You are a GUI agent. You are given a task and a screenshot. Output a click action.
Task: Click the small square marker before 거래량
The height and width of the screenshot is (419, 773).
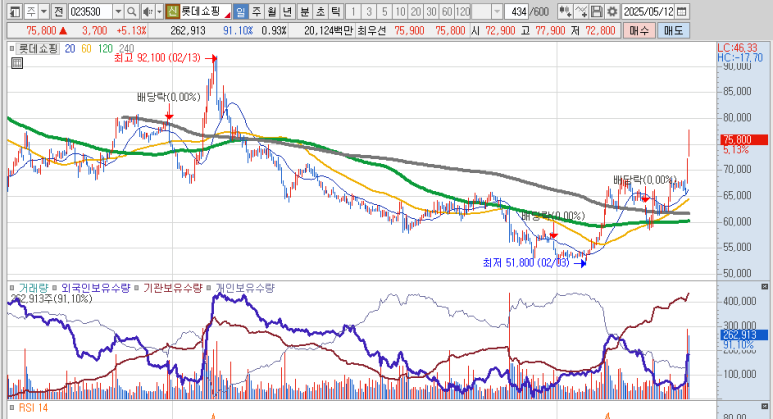pyautogui.click(x=12, y=287)
